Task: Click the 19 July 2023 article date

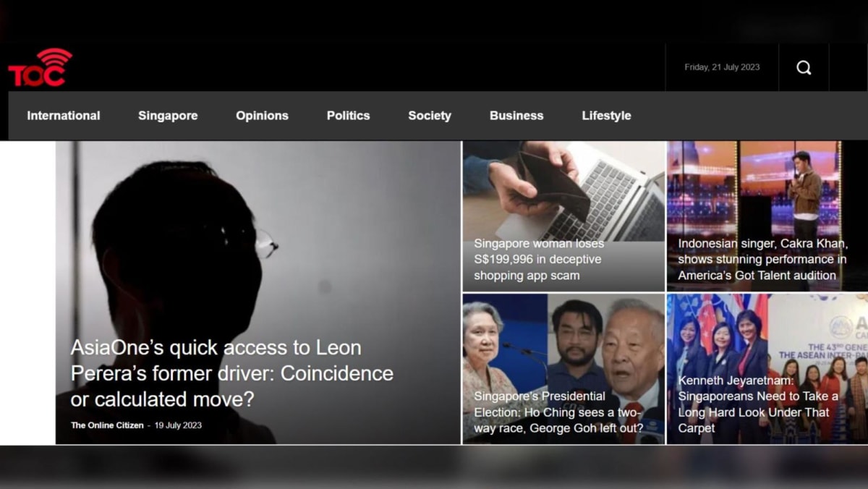Action: [x=178, y=425]
